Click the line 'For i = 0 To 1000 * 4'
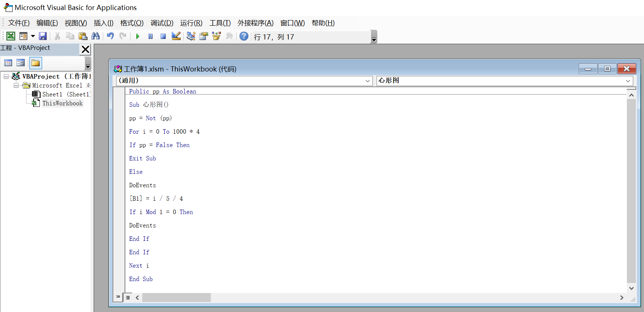 [x=164, y=131]
